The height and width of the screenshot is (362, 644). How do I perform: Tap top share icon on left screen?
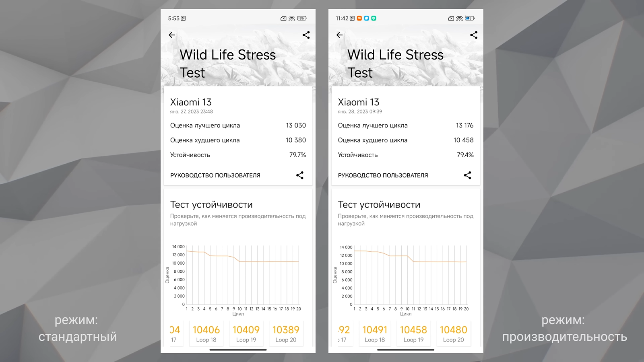point(306,35)
